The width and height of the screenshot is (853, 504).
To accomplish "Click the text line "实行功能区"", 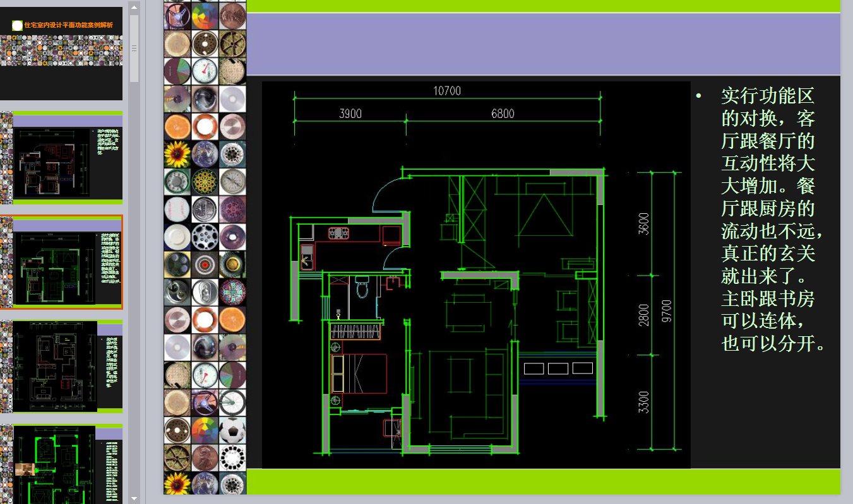I will pyautogui.click(x=768, y=96).
